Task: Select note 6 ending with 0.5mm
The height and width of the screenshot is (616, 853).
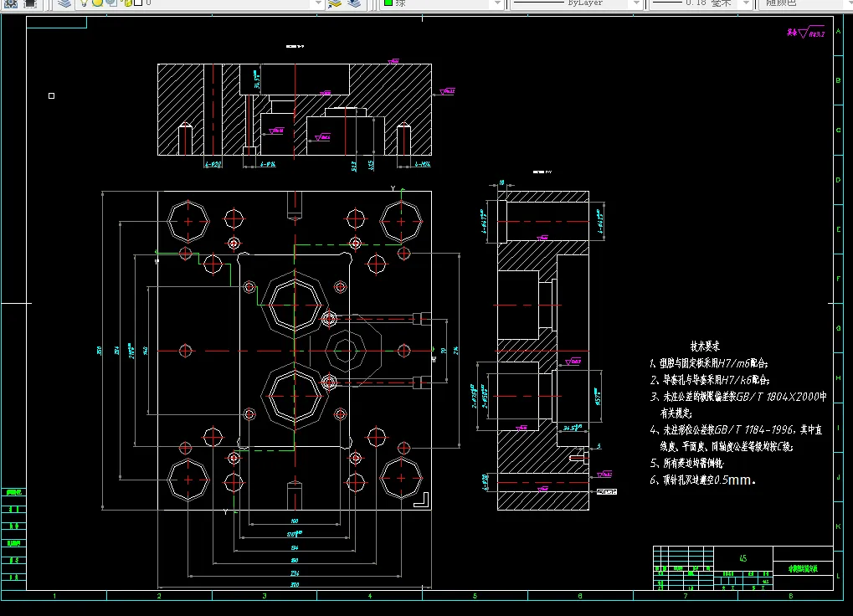Action: [x=703, y=480]
